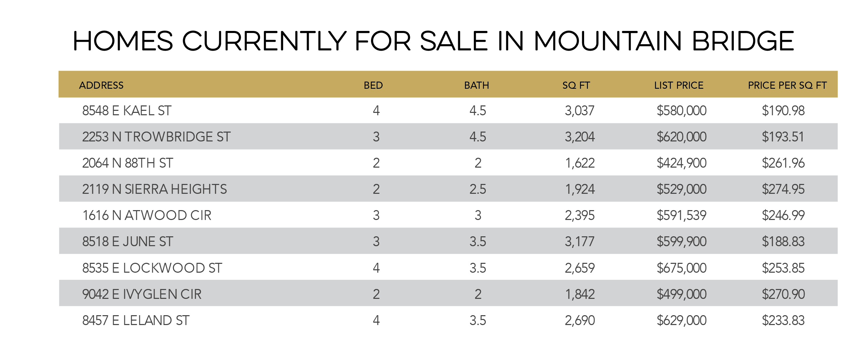868x357 pixels.
Task: Pick the 2119 N SIERRA HEIGHTS address
Action: click(155, 189)
